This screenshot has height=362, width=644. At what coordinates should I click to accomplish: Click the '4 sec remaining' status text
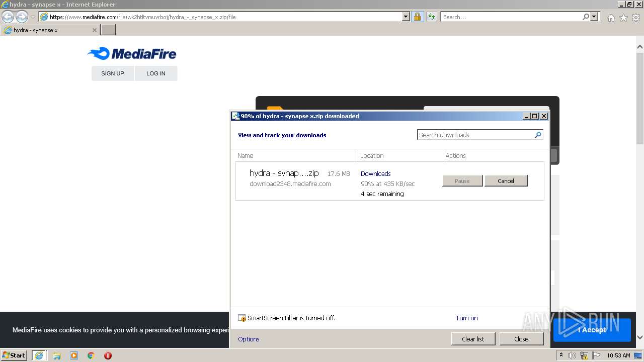click(x=382, y=194)
